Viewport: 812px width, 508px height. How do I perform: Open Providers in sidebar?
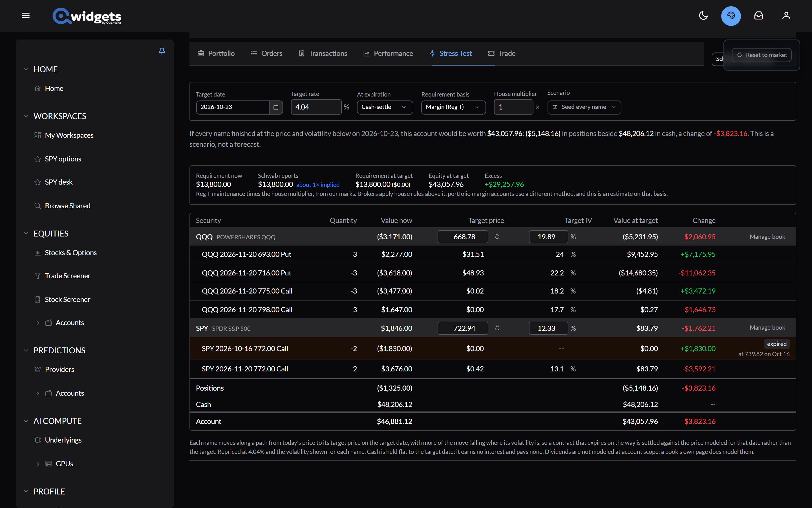coord(59,370)
